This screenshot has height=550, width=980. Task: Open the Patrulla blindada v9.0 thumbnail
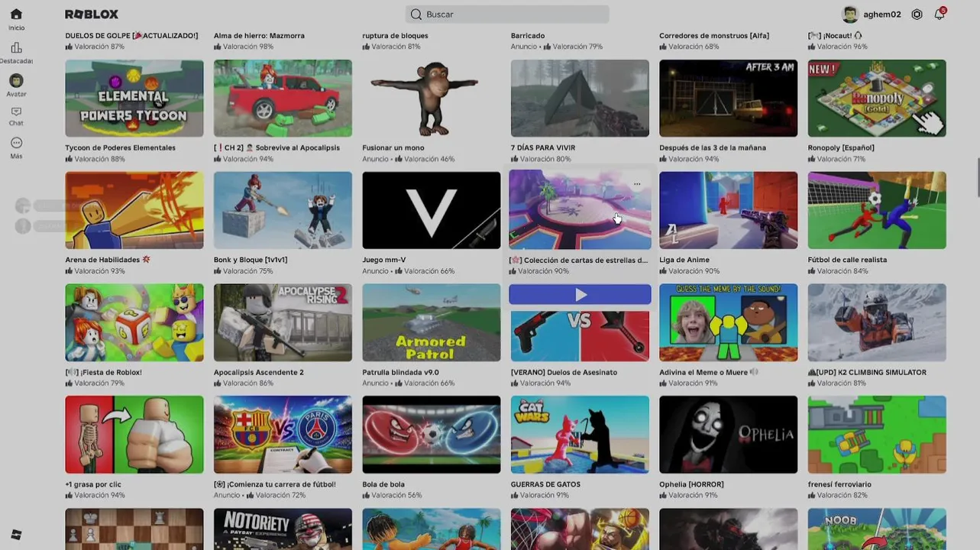432,322
